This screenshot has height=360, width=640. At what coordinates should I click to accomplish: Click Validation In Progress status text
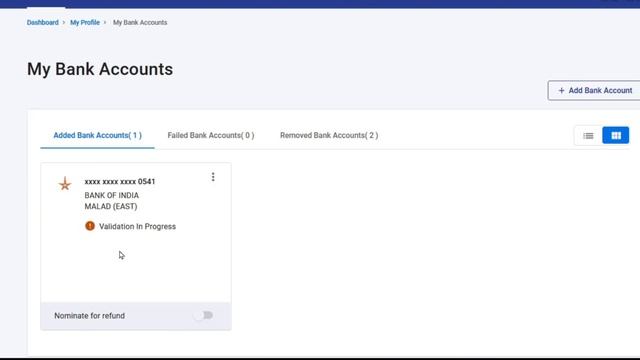tap(137, 227)
